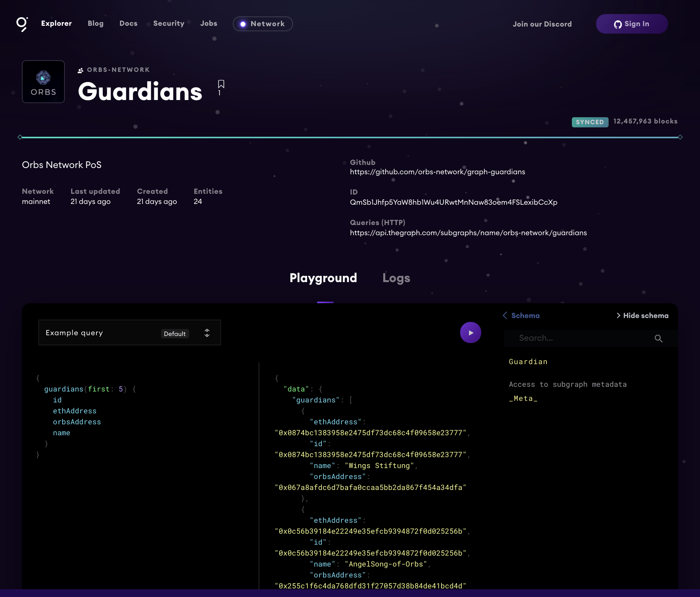
Task: Open the Example query dropdown
Action: (130, 332)
